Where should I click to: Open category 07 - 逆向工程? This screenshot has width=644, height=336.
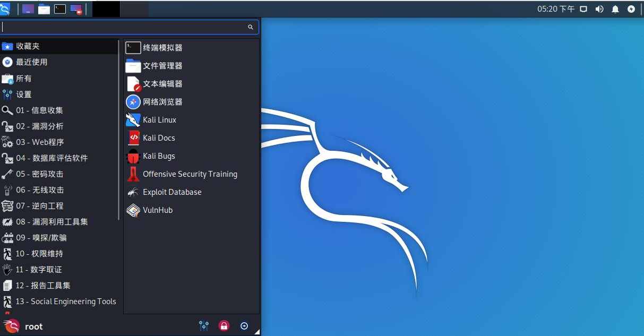tap(60, 205)
